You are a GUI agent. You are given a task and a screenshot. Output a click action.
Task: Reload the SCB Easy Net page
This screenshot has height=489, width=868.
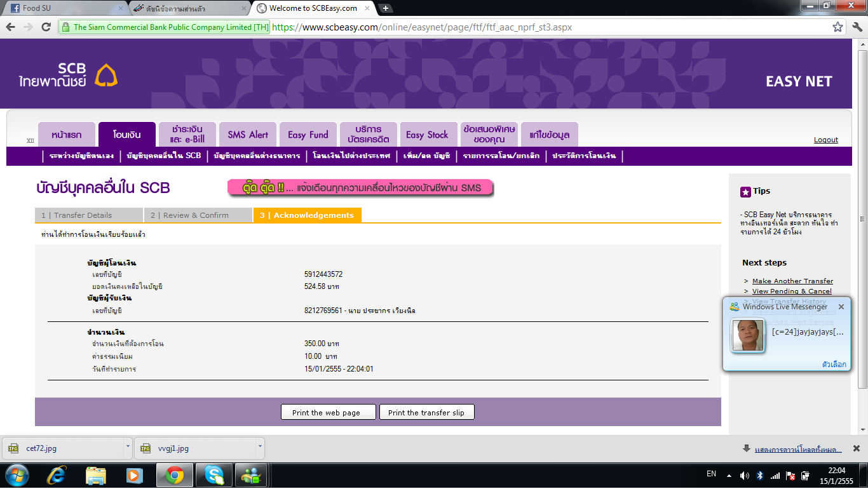click(x=46, y=27)
